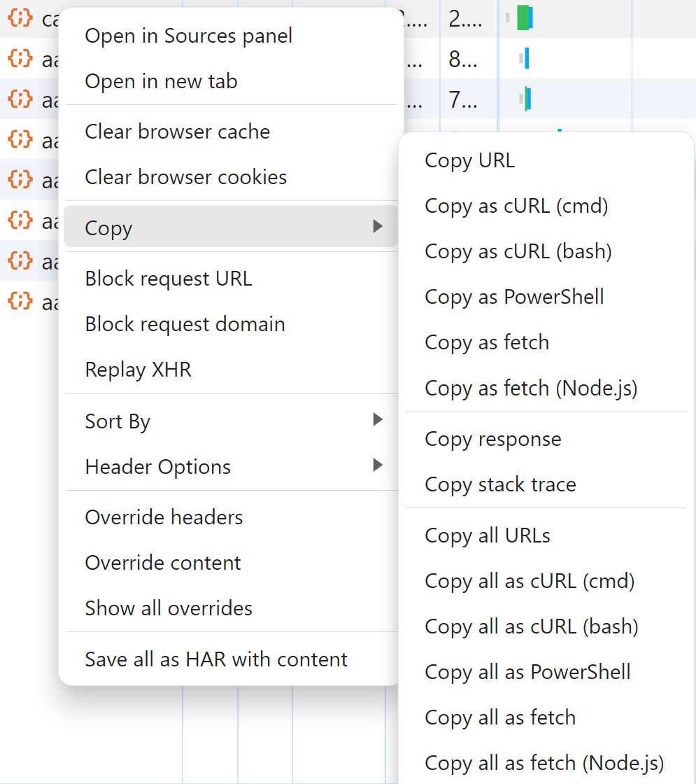The image size is (696, 784).
Task: Expand the Sort By submenu arrow
Action: [x=378, y=419]
